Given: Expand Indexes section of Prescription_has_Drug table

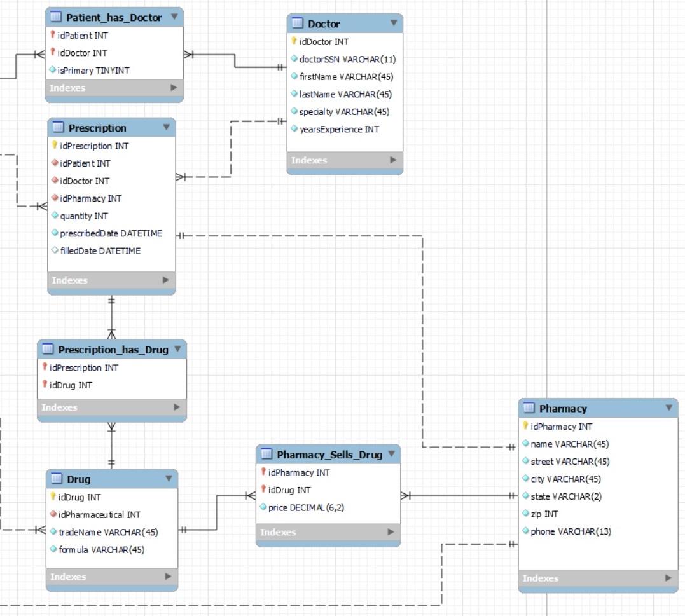Looking at the screenshot, I should [x=176, y=407].
